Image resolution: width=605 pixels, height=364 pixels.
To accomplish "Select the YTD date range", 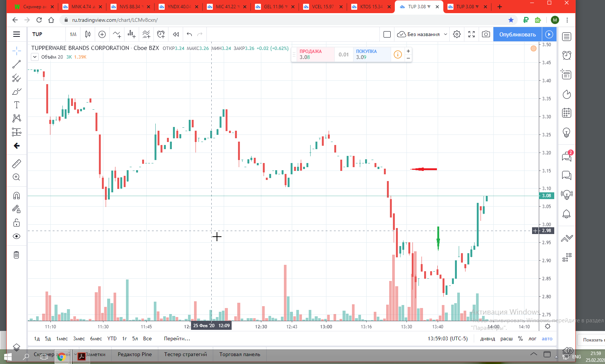I will tap(112, 338).
